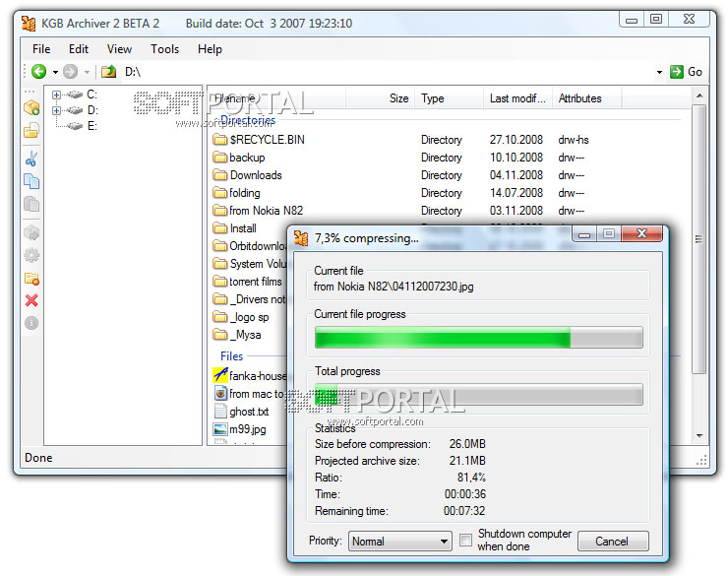
Task: Select the folding folder row
Action: [x=236, y=193]
